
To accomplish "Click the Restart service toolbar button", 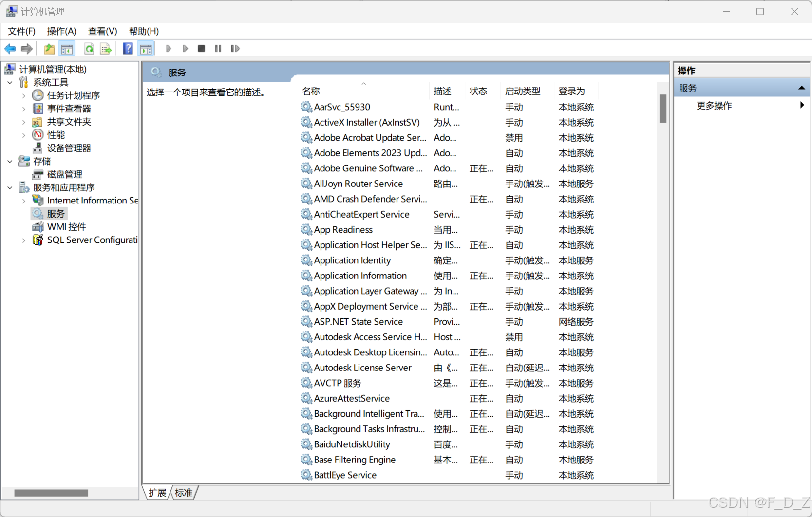I will tap(235, 49).
